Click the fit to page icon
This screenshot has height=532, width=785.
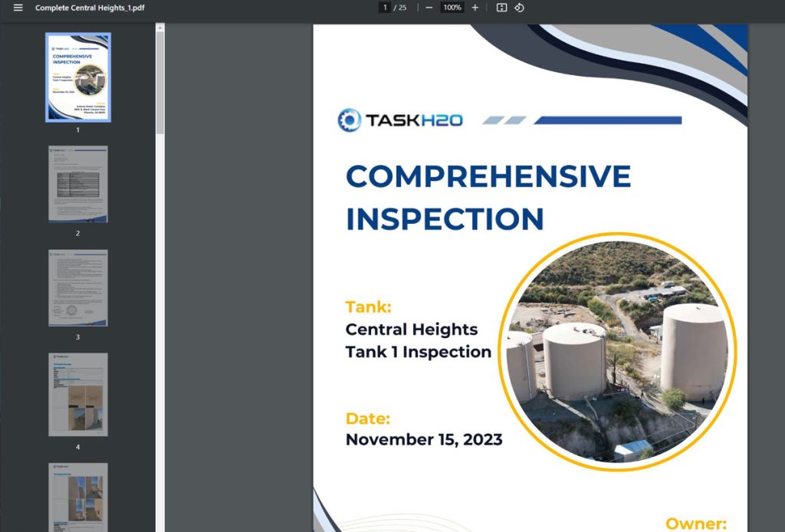(x=501, y=8)
